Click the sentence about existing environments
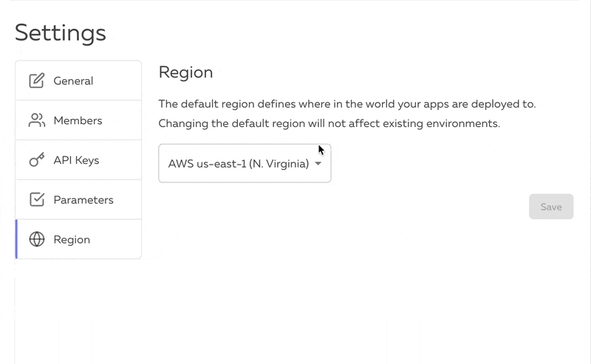Image resolution: width=591 pixels, height=364 pixels. click(x=329, y=123)
